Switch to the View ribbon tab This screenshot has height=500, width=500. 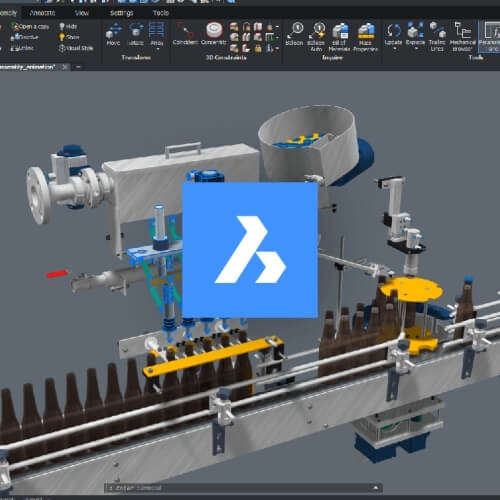click(x=82, y=13)
